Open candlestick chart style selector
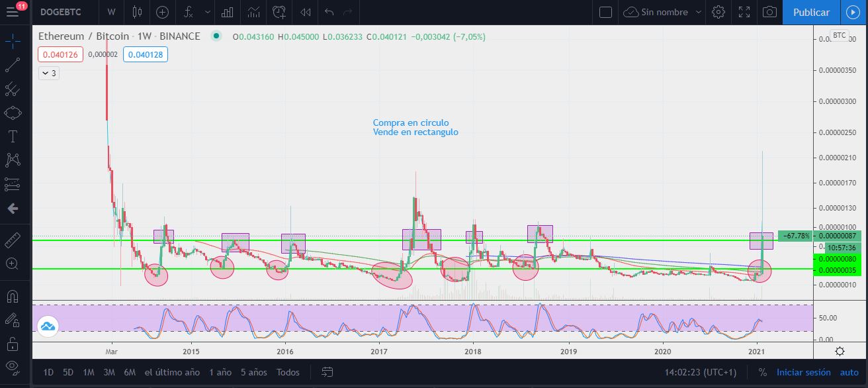Screen dimensions: 868x388 tap(137, 12)
